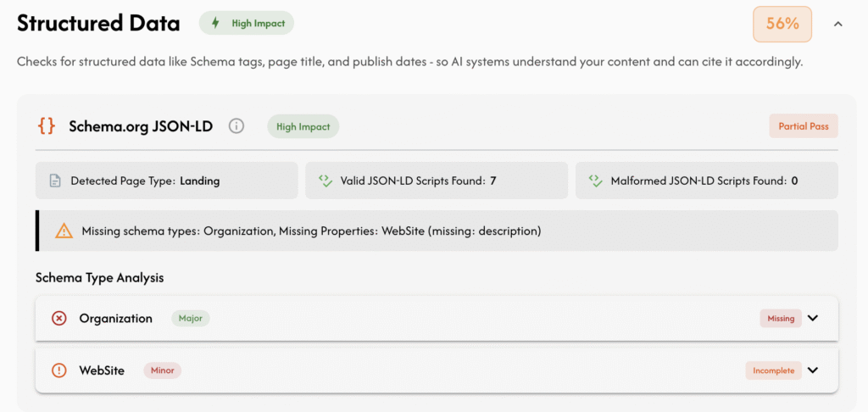Screen dimensions: 868x412
Task: Click the Missing badge on Organization row
Action: click(x=781, y=319)
